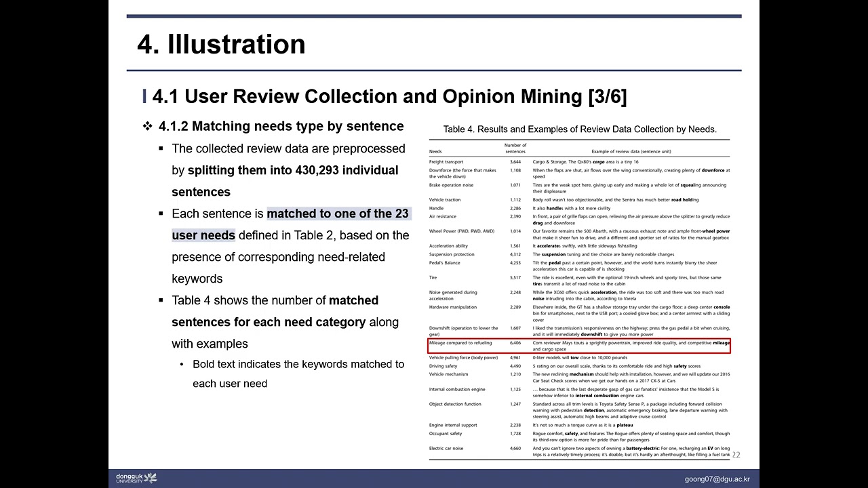Click the value '6,406' in the table
868x488 pixels.
(x=515, y=343)
